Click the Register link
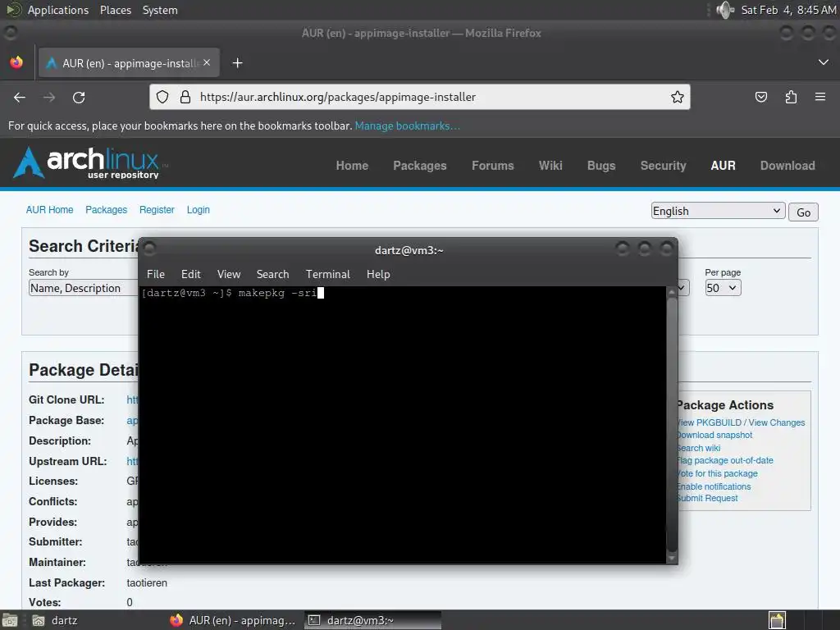 pyautogui.click(x=157, y=210)
